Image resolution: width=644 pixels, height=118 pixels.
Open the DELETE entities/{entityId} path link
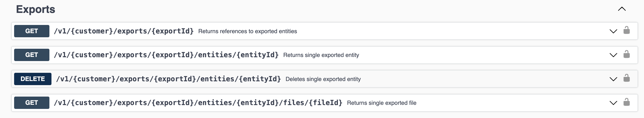168,79
